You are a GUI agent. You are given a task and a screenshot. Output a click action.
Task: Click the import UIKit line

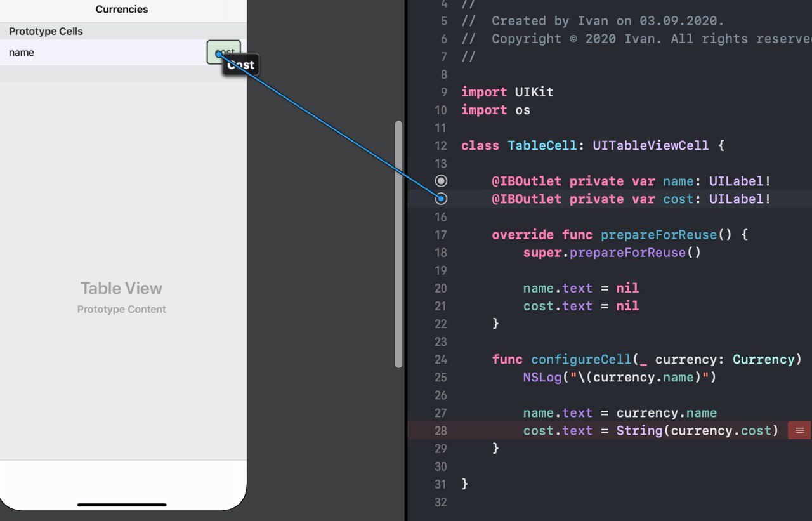pos(507,92)
